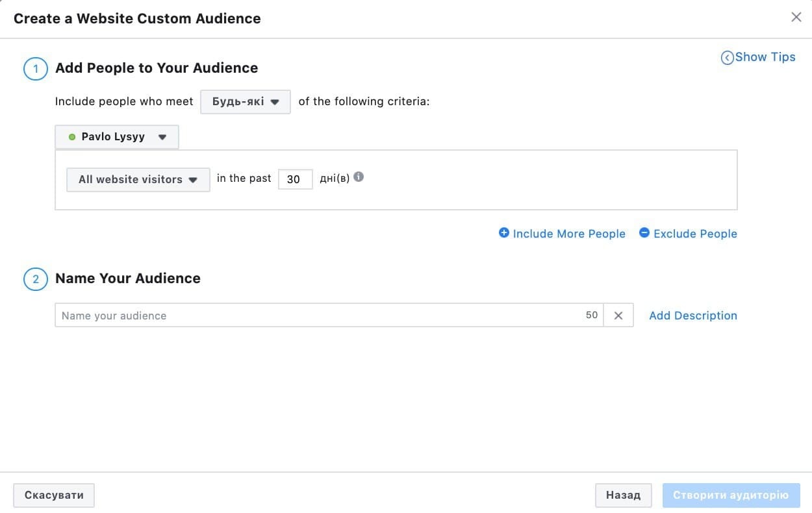812x513 pixels.
Task: Click the info icon beside дні(в)
Action: tap(359, 177)
